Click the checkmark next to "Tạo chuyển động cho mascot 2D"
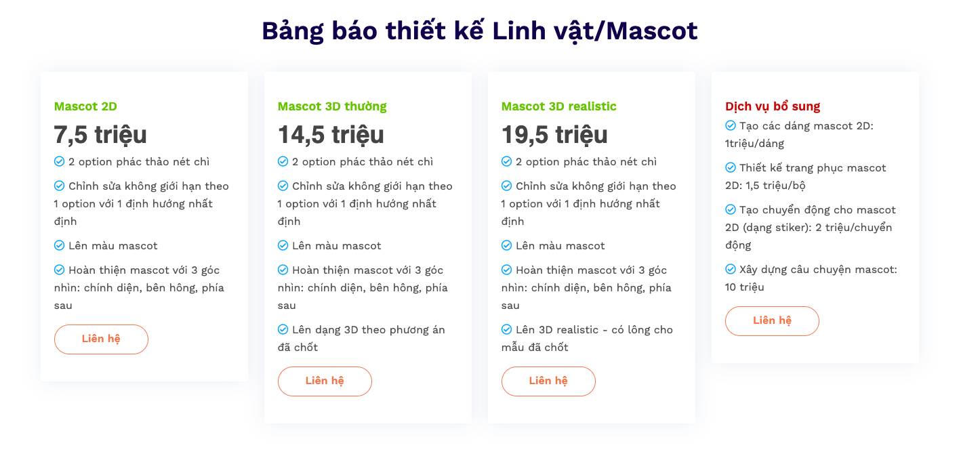980x458 pixels. pos(730,210)
